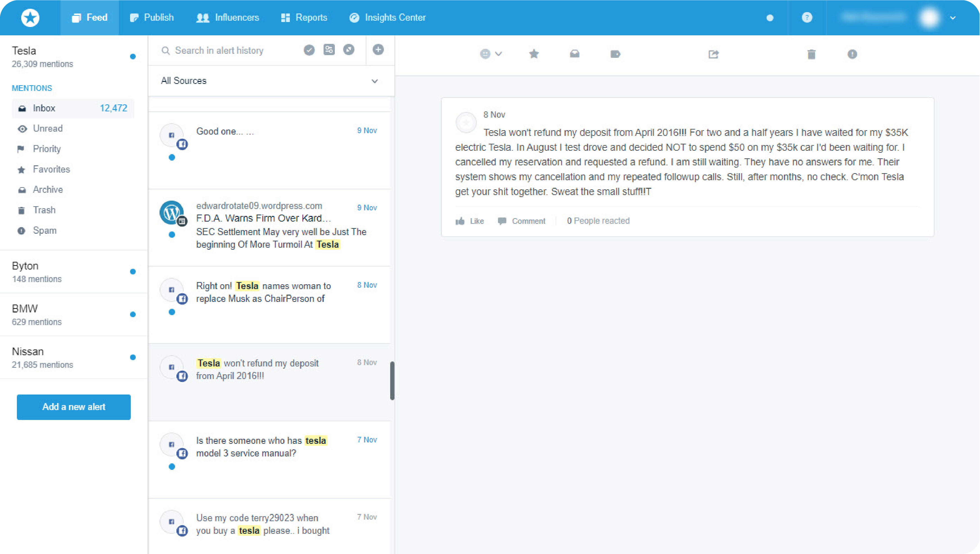
Task: Click the 12,472 Inbox count
Action: point(113,108)
